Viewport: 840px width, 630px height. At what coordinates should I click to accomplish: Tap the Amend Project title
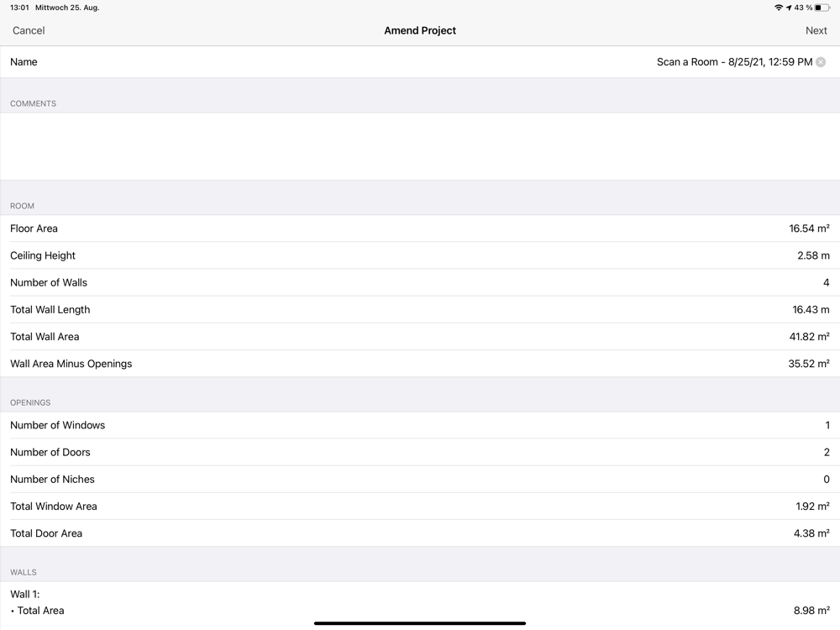pos(420,30)
